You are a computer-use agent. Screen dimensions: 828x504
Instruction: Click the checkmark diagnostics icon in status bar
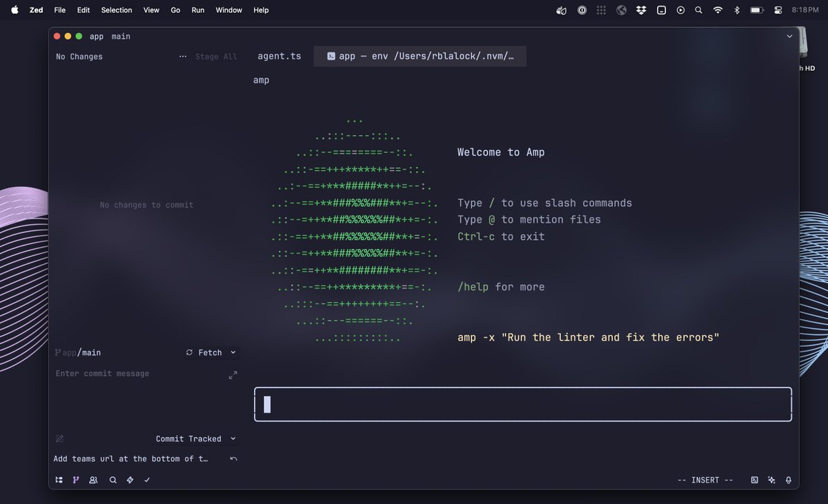147,480
